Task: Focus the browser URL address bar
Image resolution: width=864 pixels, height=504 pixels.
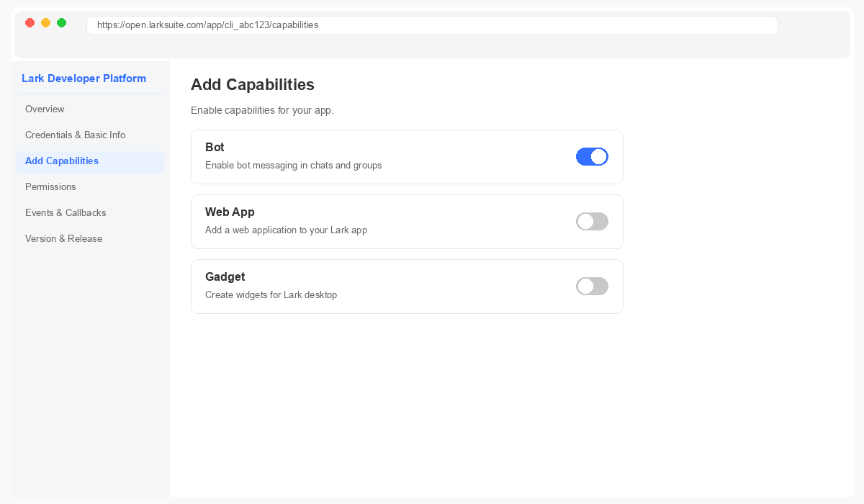Action: pyautogui.click(x=432, y=25)
